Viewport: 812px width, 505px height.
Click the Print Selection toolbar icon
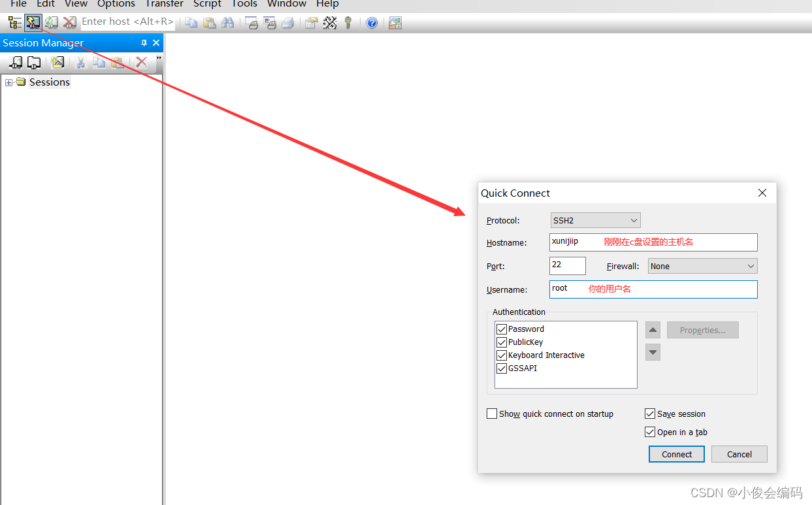(270, 23)
